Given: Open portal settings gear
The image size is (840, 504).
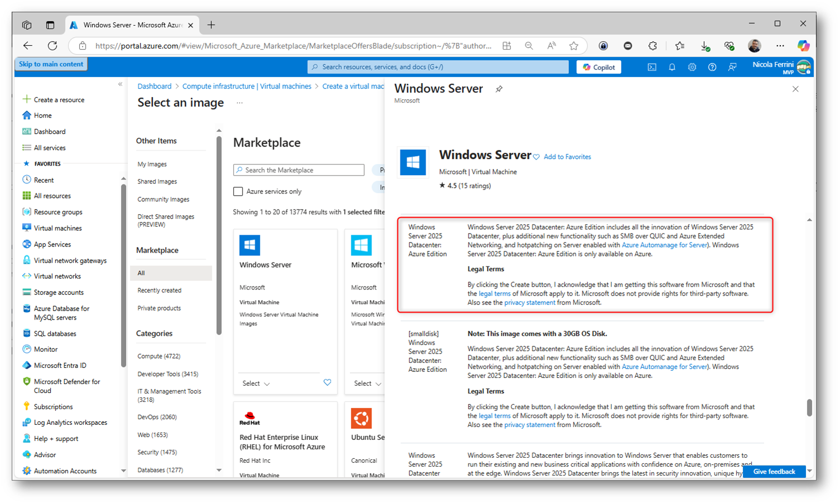Looking at the screenshot, I should [692, 67].
